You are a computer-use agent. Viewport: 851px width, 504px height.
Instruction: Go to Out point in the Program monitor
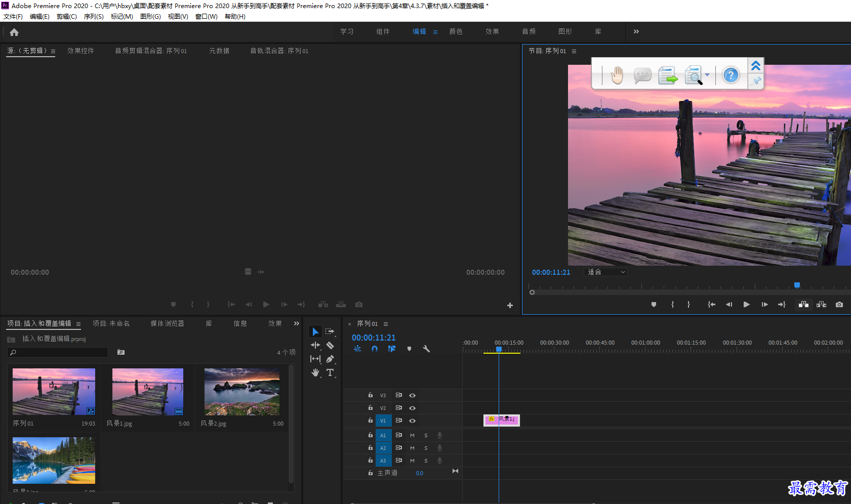782,304
